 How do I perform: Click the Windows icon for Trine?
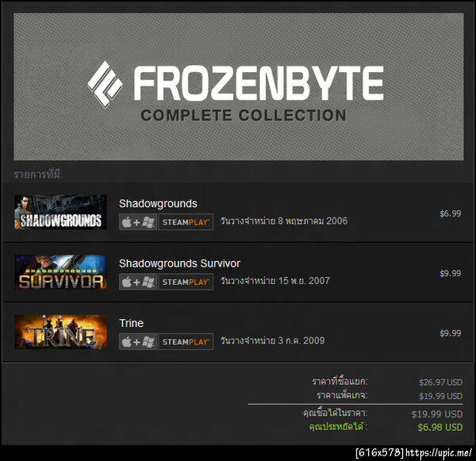[148, 342]
